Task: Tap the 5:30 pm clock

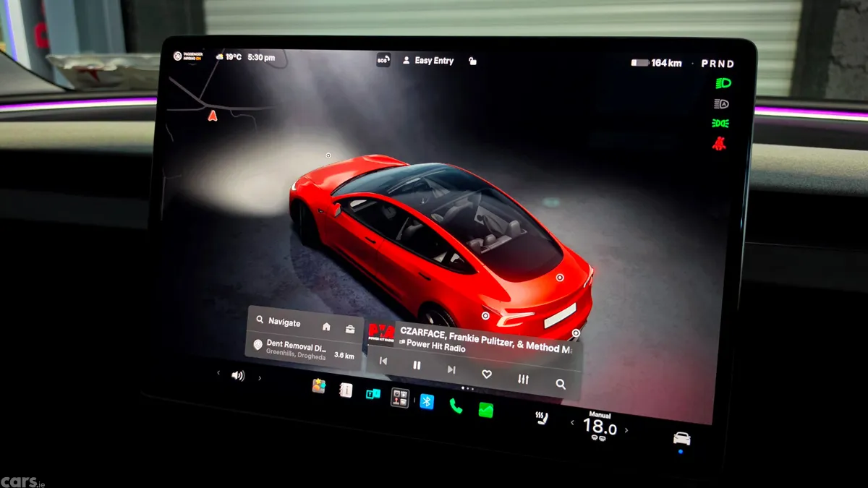Action: click(261, 57)
